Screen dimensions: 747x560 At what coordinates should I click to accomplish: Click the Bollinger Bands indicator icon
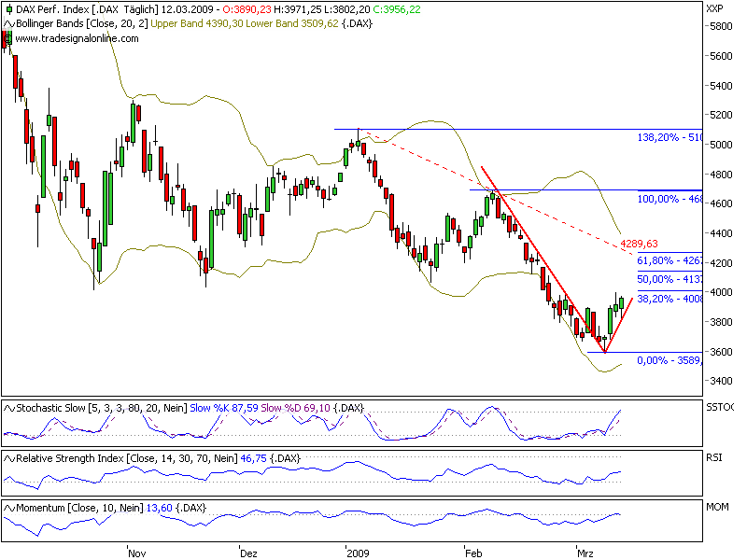coord(9,25)
